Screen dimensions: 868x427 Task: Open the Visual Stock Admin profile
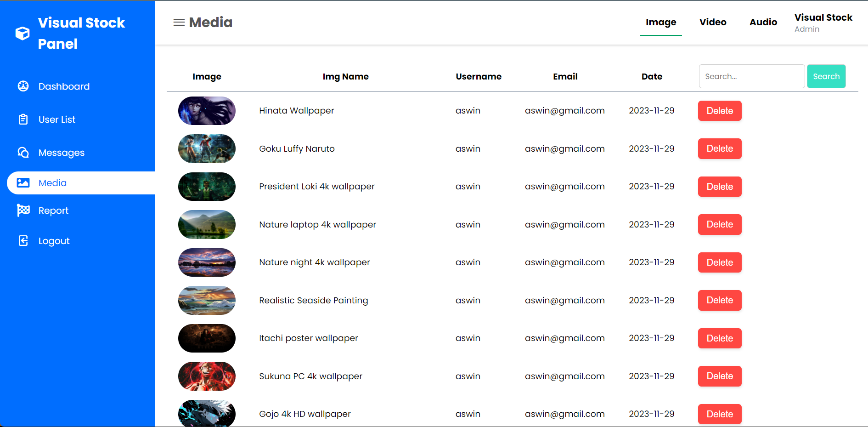point(823,23)
